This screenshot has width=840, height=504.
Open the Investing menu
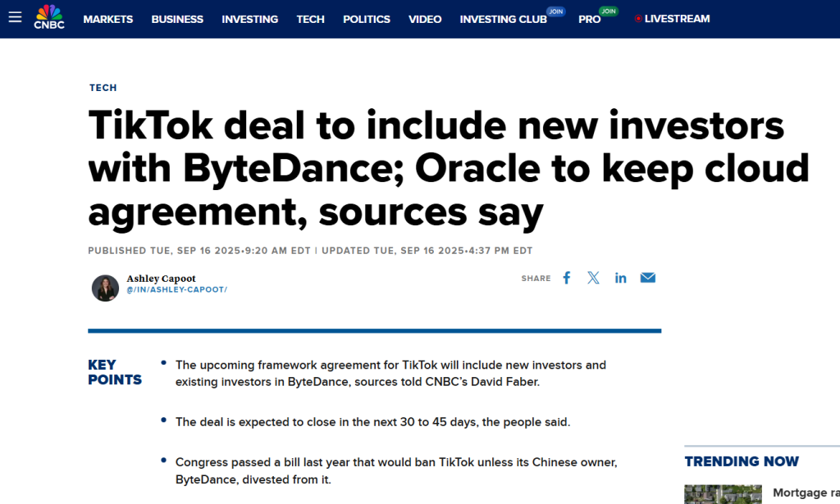pyautogui.click(x=249, y=20)
